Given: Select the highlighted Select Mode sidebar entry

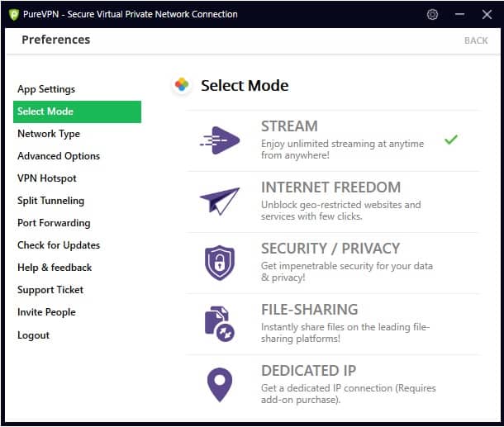Looking at the screenshot, I should coord(77,111).
